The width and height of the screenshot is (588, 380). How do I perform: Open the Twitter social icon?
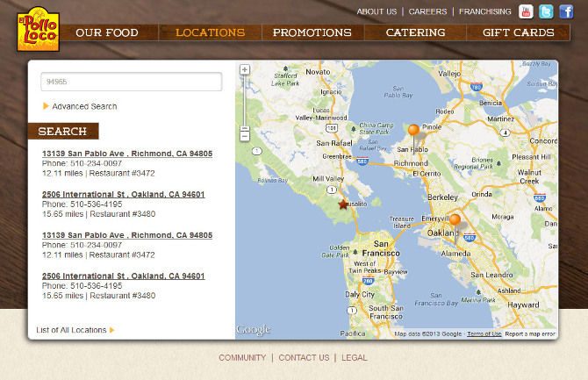coord(546,11)
